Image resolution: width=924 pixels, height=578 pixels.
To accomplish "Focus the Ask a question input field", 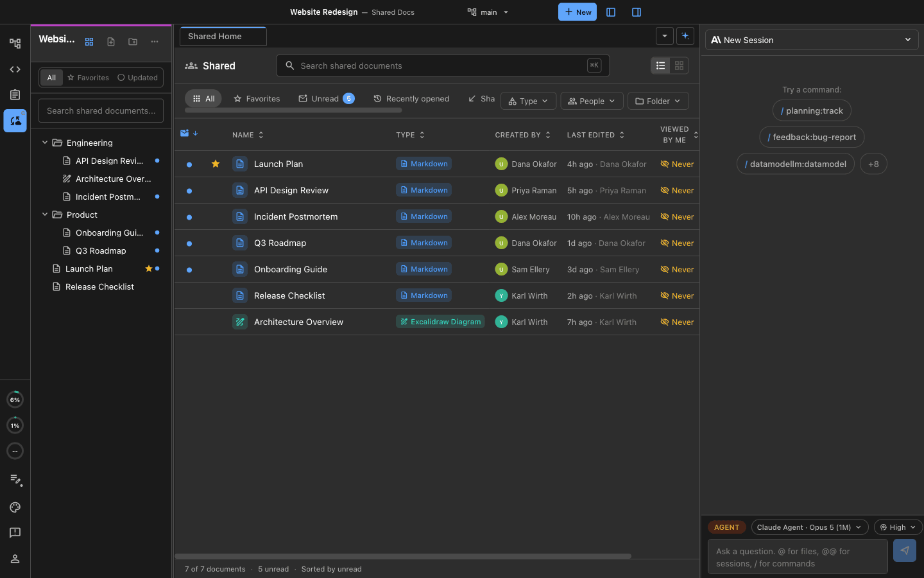I will [798, 557].
